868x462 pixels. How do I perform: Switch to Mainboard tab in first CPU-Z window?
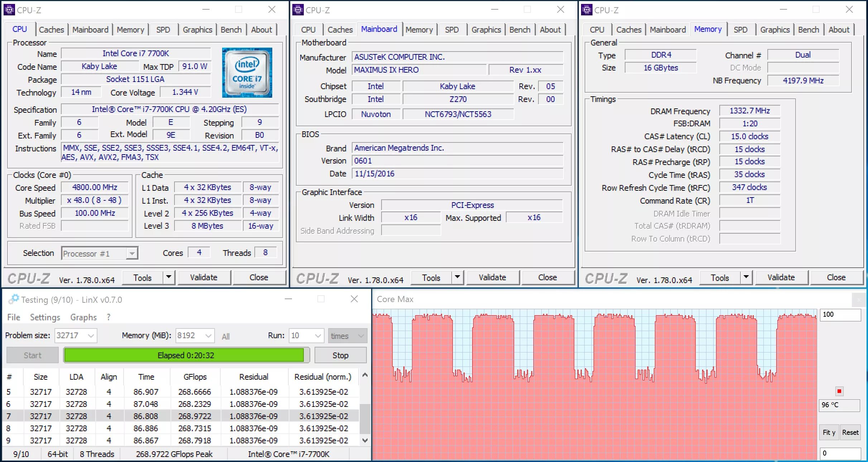point(90,30)
